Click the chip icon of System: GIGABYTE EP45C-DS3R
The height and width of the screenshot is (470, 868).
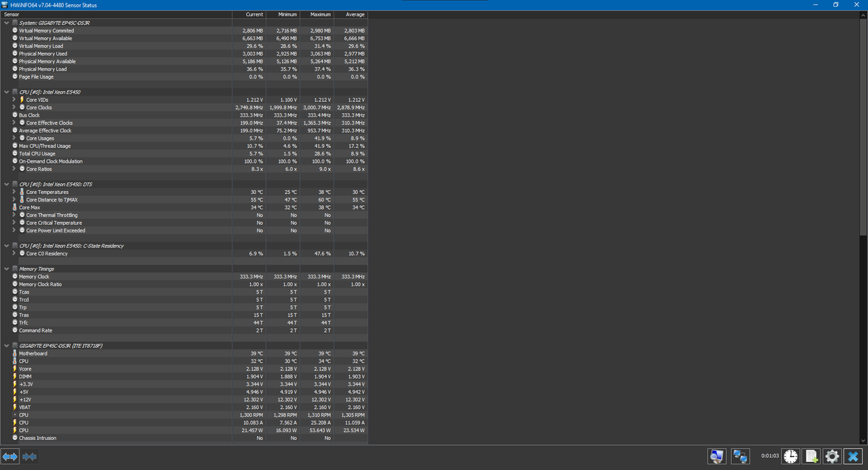tap(15, 23)
